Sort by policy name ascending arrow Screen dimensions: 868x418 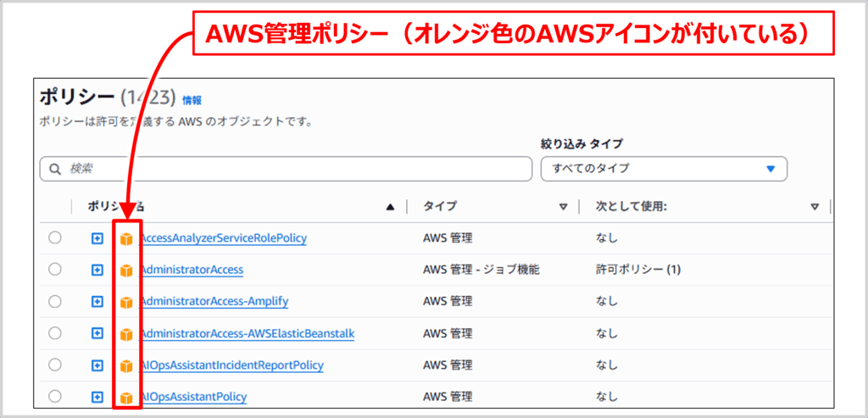[390, 207]
